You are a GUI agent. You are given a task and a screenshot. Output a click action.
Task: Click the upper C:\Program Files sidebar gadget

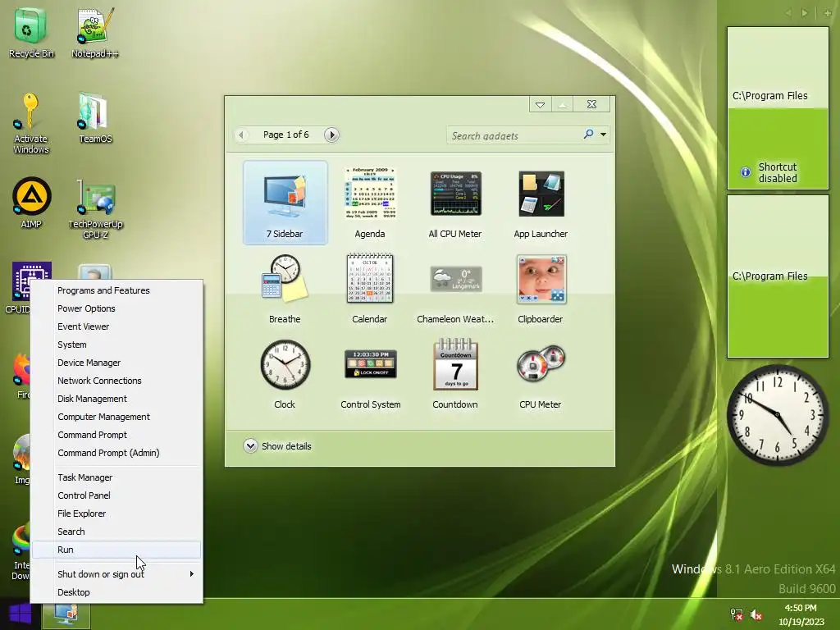pos(778,108)
